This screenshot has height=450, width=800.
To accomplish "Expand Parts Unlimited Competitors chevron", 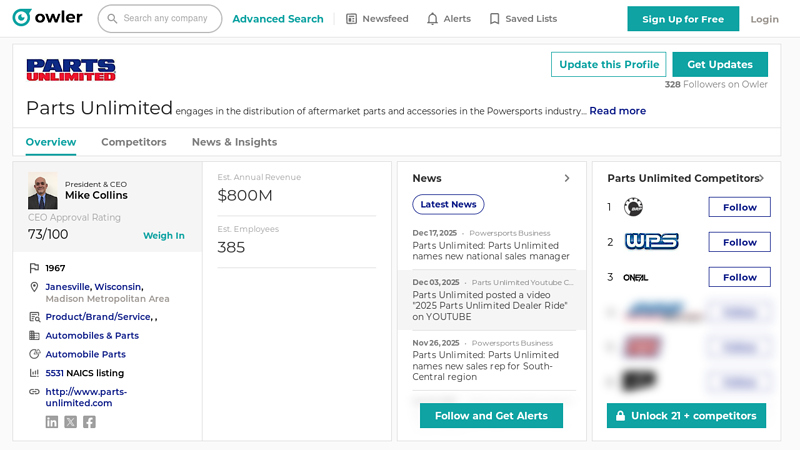I will 761,178.
